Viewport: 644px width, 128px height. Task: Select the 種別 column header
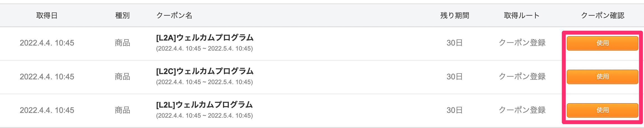click(123, 15)
